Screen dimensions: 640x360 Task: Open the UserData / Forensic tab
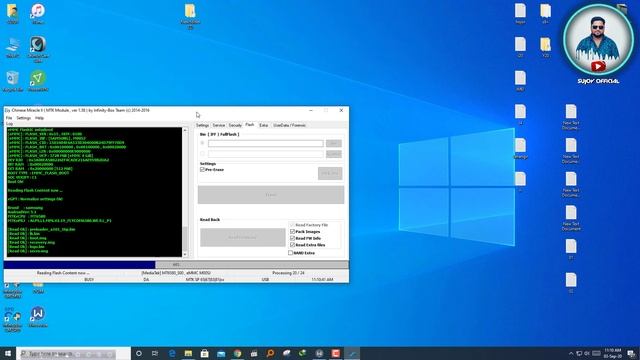click(x=289, y=125)
